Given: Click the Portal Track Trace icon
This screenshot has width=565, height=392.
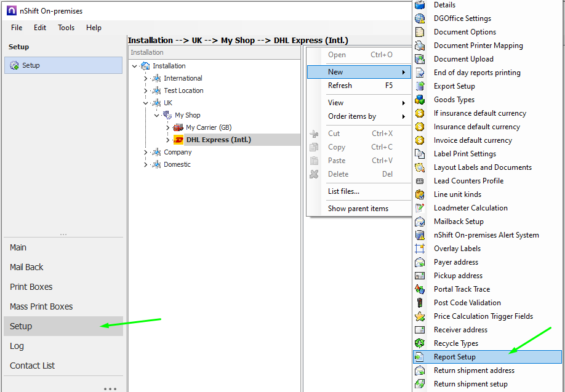Looking at the screenshot, I should point(420,289).
